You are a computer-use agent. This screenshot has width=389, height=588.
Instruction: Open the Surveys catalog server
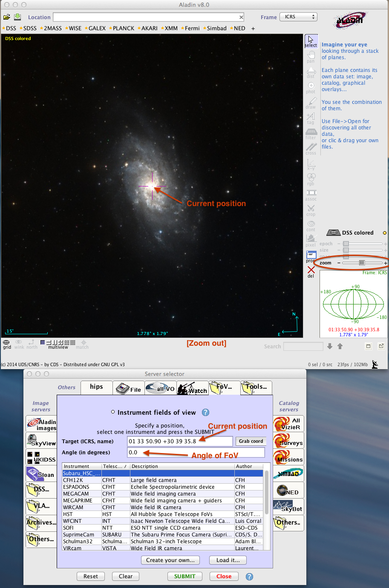click(x=289, y=440)
